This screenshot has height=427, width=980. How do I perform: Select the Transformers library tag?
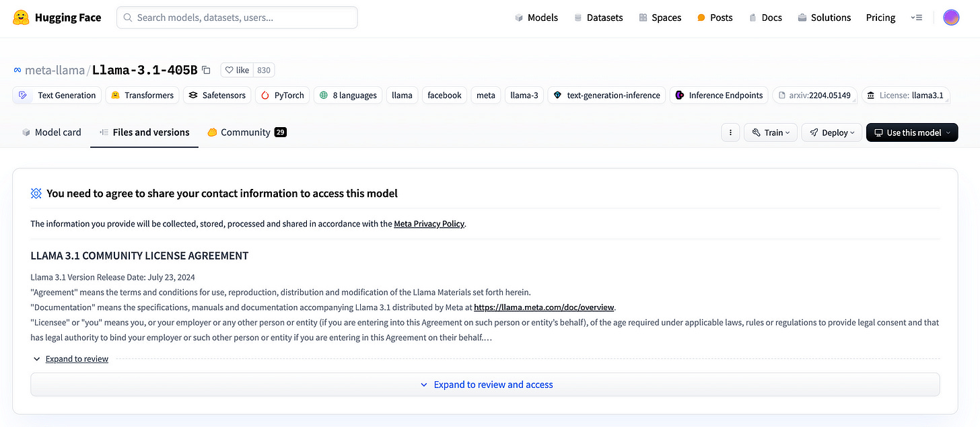coord(141,95)
